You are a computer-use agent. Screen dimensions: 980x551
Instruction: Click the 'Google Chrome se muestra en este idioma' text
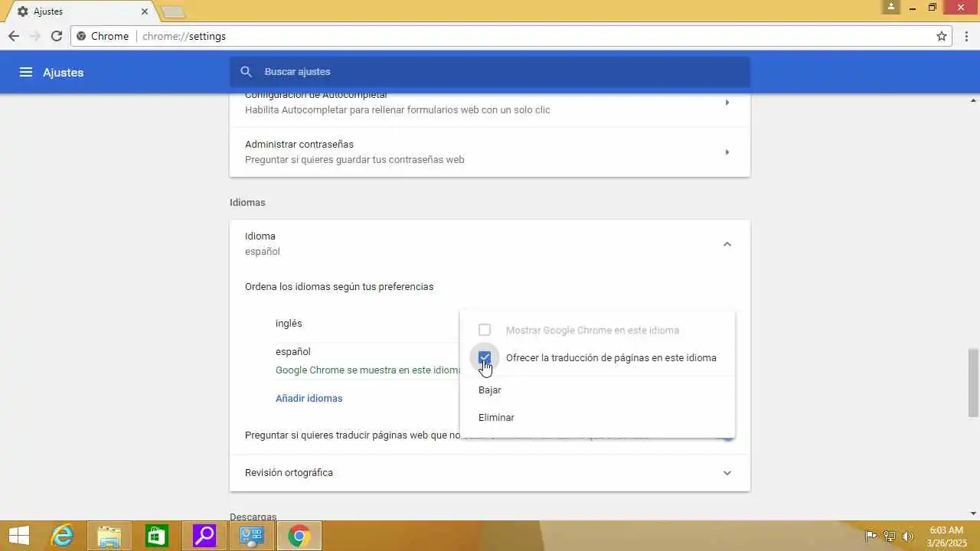[x=368, y=370]
